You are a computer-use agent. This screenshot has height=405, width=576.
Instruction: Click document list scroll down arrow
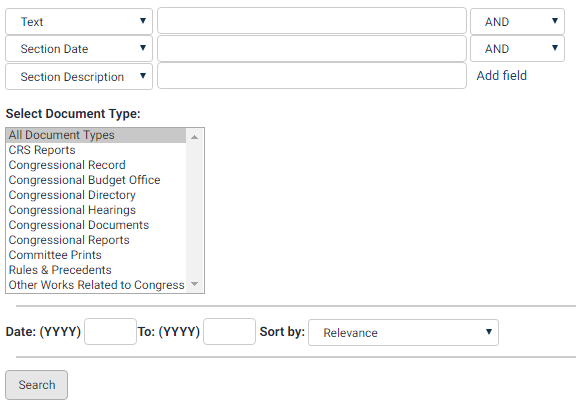(x=195, y=284)
